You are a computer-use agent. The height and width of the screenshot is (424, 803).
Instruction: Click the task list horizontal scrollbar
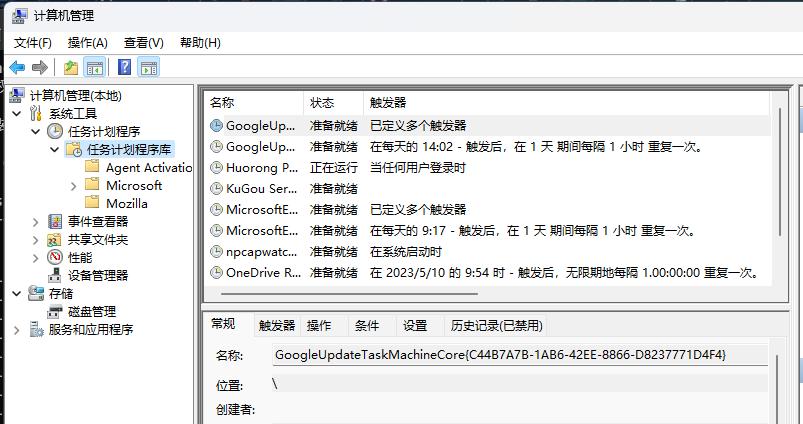tap(349, 294)
